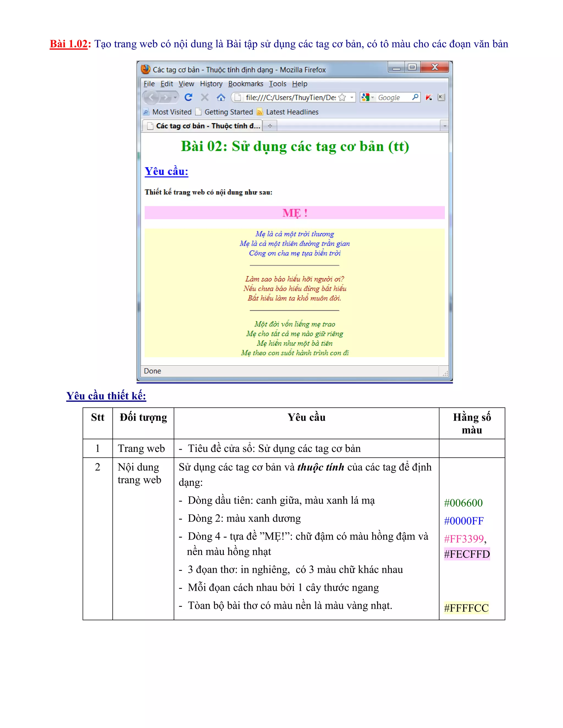This screenshot has height=728, width=563.
Task: Click the forward navigation arrow
Action: click(165, 98)
